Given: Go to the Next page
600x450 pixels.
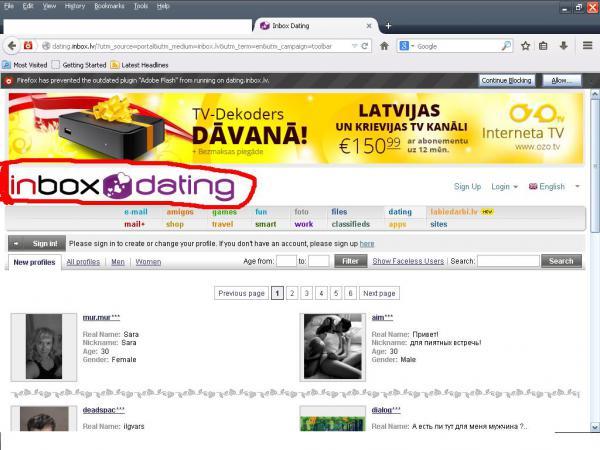Looking at the screenshot, I should [x=379, y=293].
